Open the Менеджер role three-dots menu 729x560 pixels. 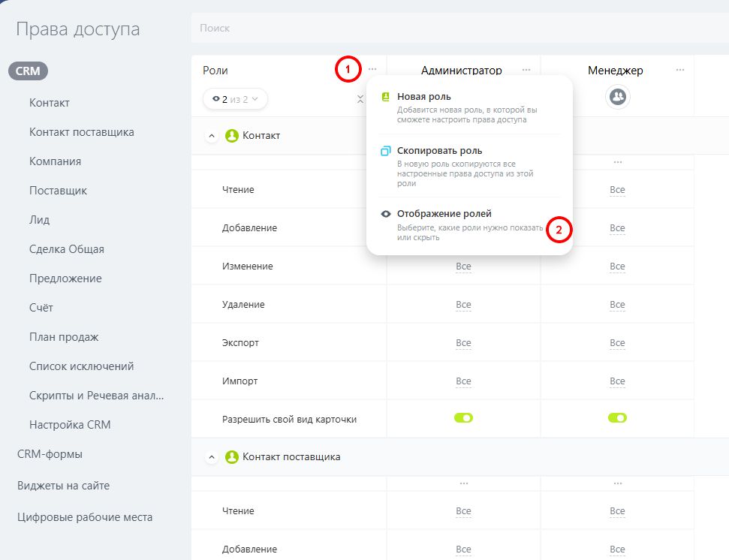click(680, 70)
